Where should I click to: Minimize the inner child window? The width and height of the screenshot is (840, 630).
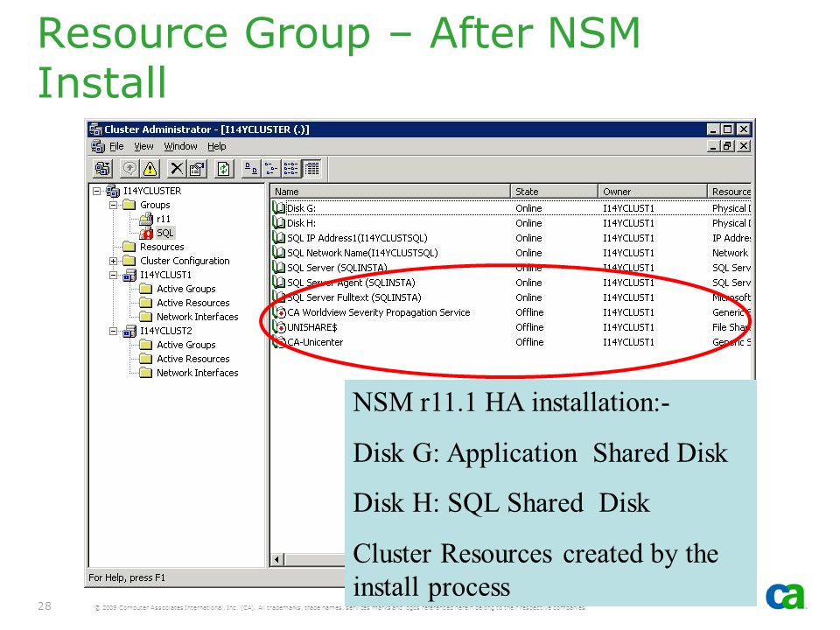click(713, 146)
